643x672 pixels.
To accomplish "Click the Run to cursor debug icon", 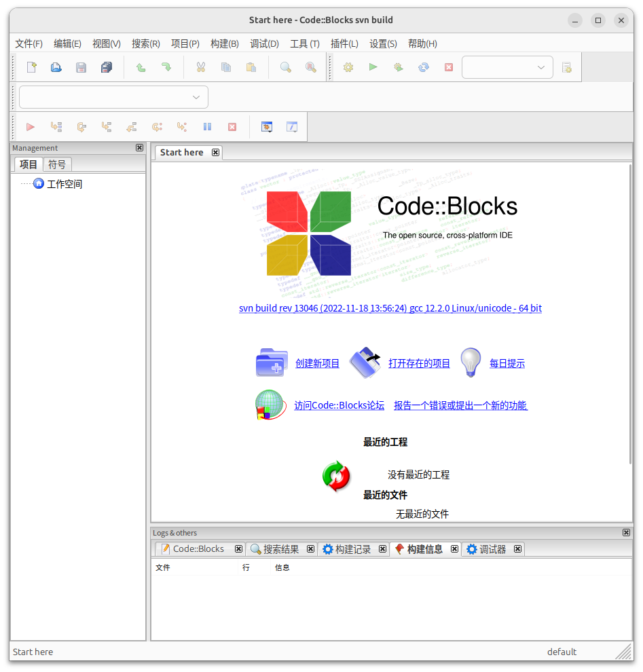I will pyautogui.click(x=56, y=127).
